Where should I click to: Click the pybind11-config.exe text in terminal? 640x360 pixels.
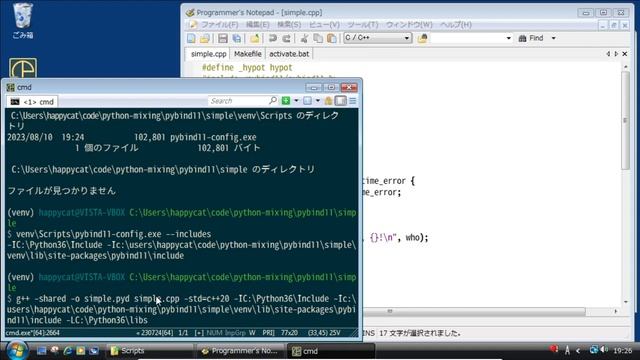(213, 138)
